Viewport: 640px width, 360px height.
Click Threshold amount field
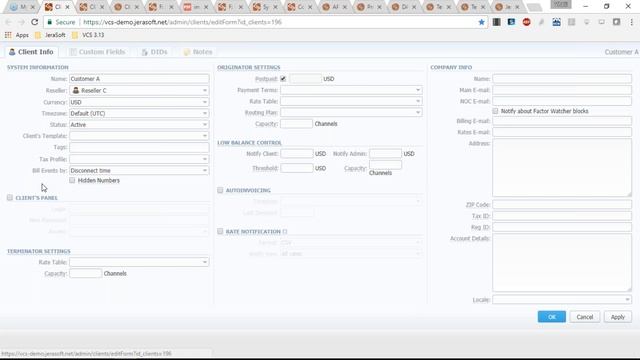[297, 168]
